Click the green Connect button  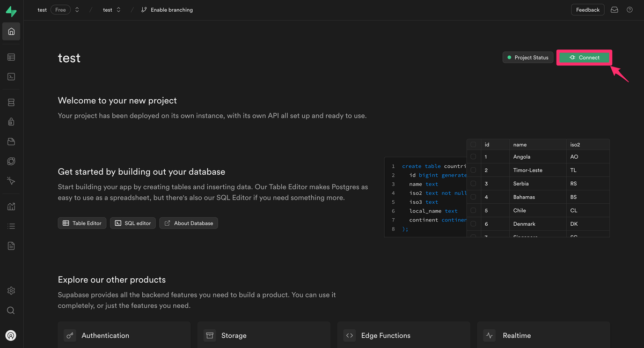[x=584, y=57]
